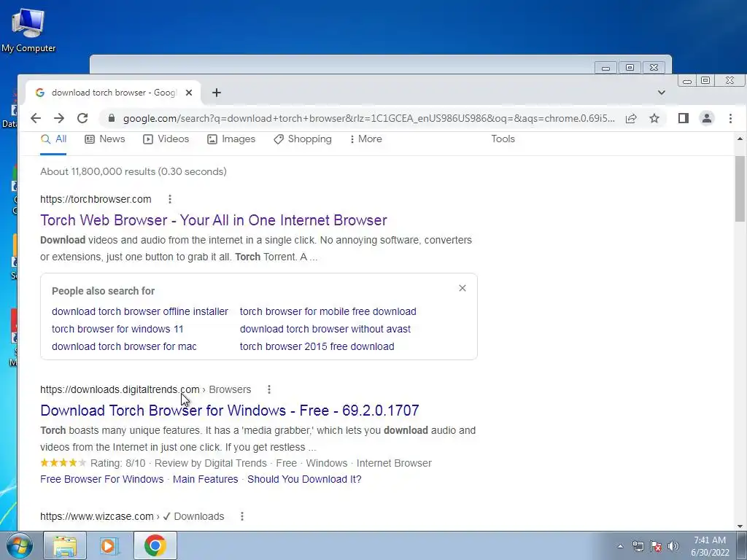747x560 pixels.
Task: Reload the Google search page
Action: click(82, 118)
